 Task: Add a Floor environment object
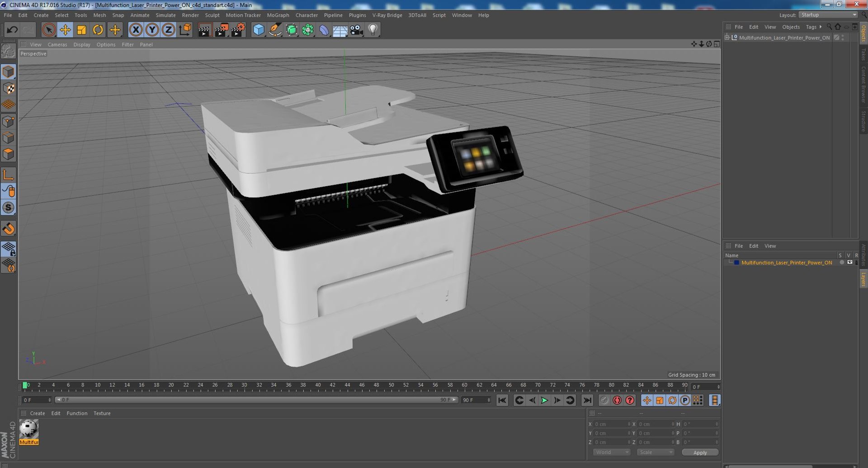click(x=340, y=30)
